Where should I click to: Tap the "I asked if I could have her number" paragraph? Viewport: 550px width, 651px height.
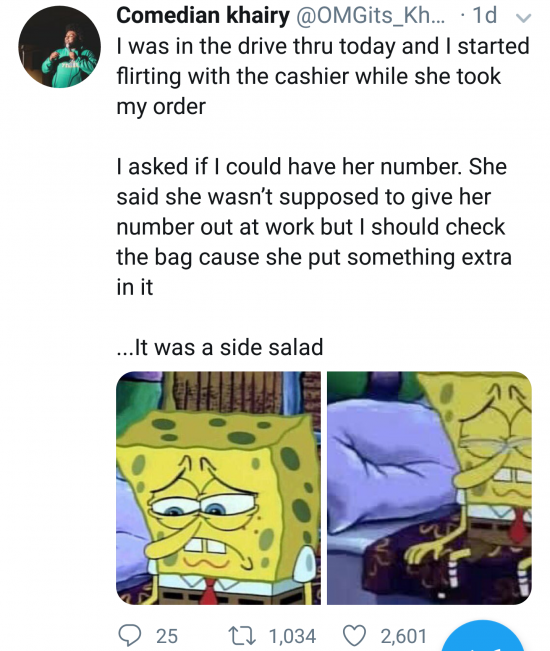314,226
